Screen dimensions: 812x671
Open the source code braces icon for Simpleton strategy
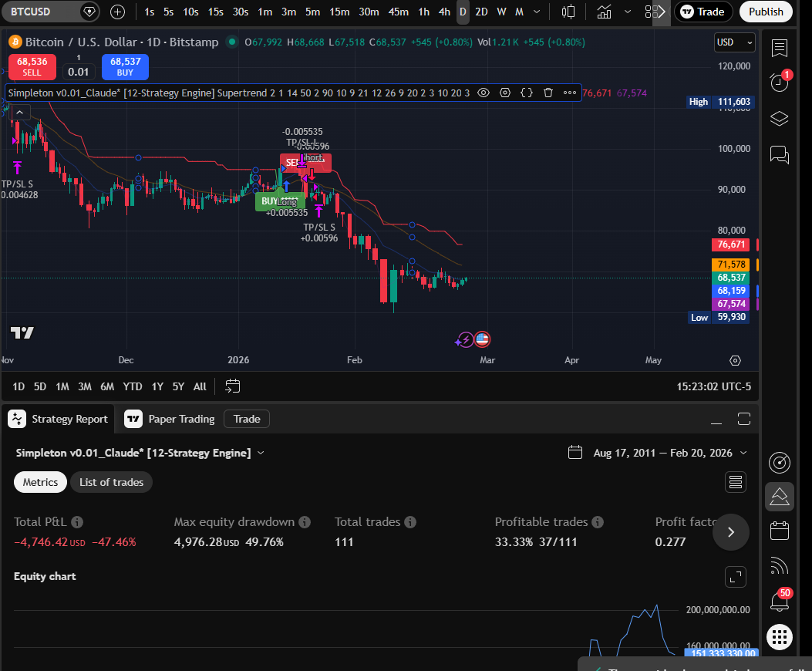(x=526, y=93)
